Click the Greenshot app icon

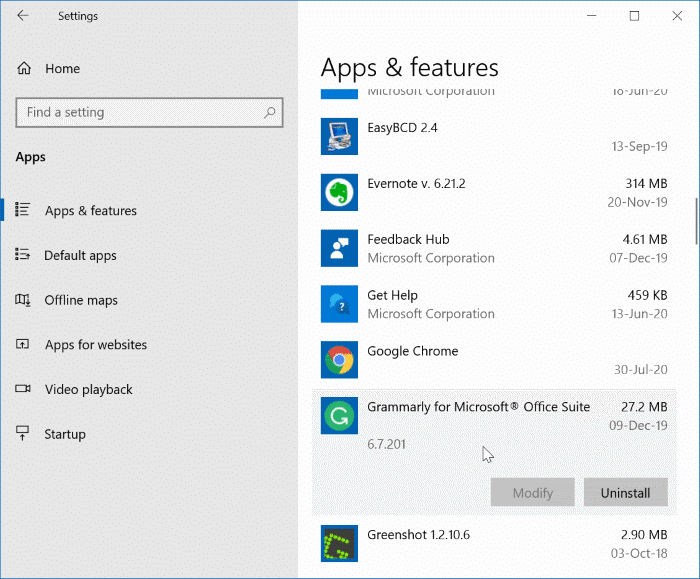pos(339,543)
